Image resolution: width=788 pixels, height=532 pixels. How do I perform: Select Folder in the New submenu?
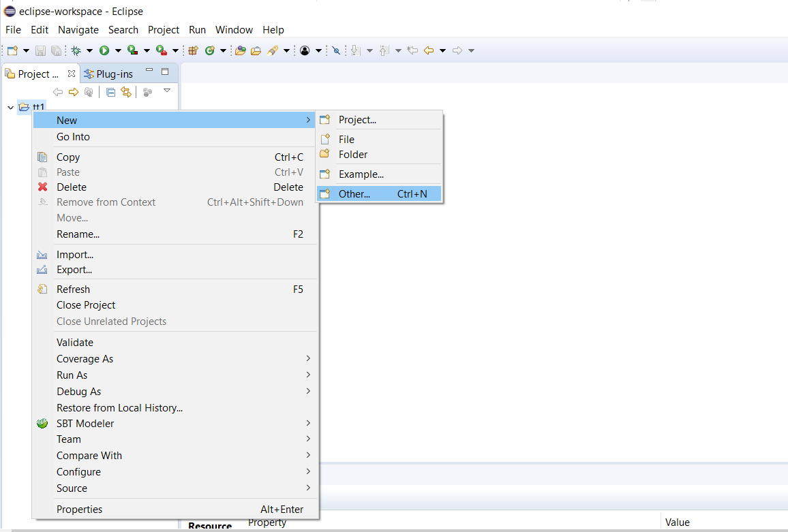coord(380,154)
